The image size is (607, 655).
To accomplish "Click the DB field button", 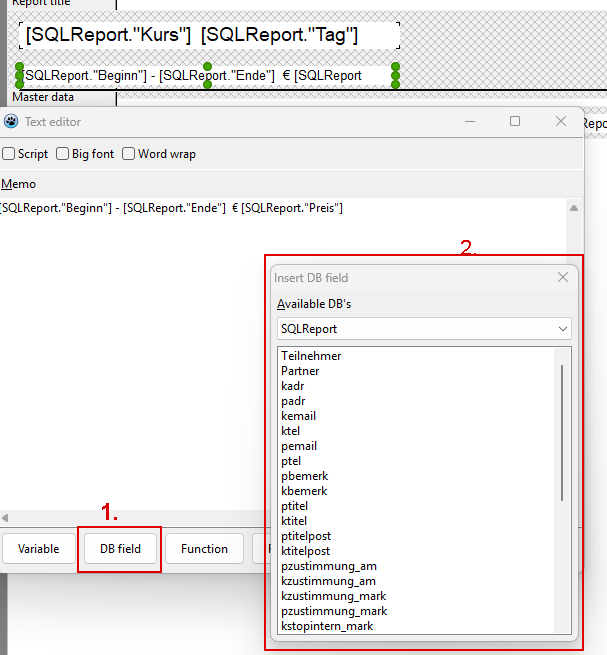I will point(120,549).
